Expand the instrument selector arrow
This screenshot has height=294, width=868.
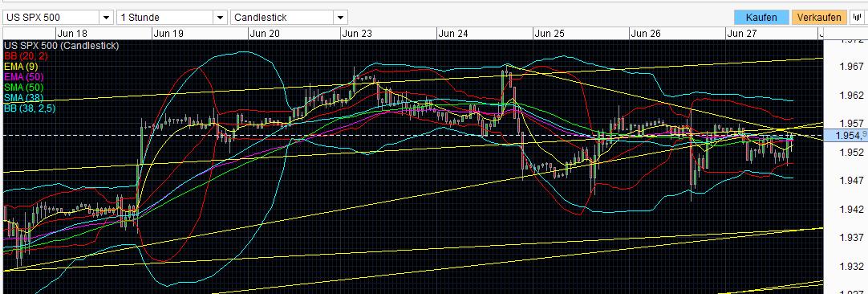tap(106, 17)
